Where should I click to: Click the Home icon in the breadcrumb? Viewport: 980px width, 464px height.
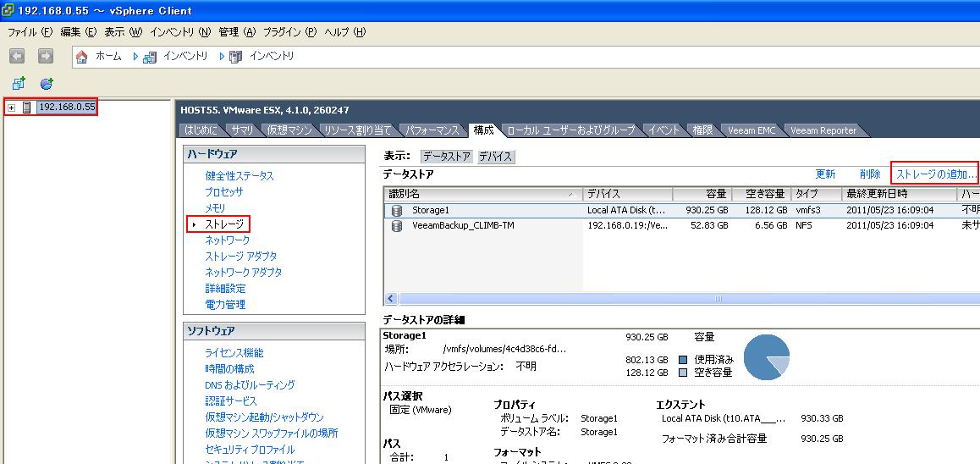82,56
